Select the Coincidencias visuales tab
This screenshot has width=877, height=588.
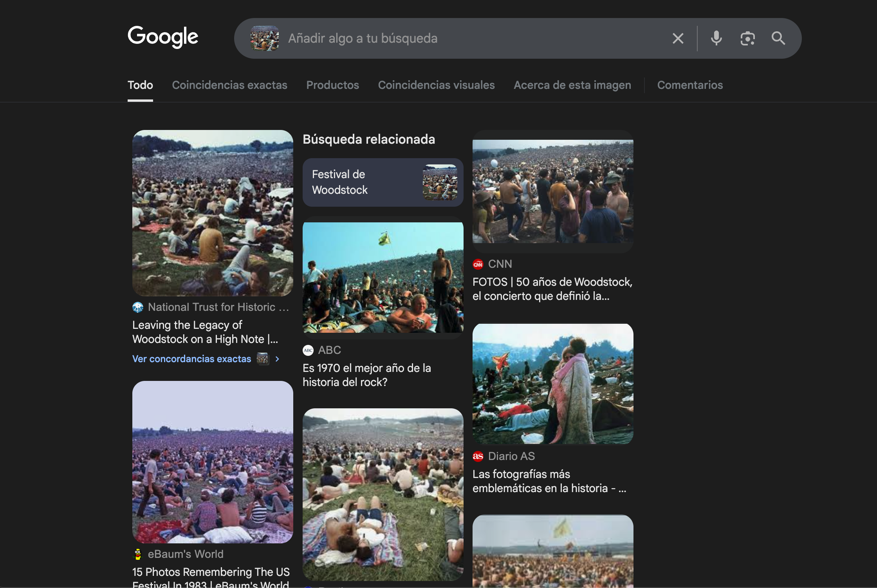[436, 85]
